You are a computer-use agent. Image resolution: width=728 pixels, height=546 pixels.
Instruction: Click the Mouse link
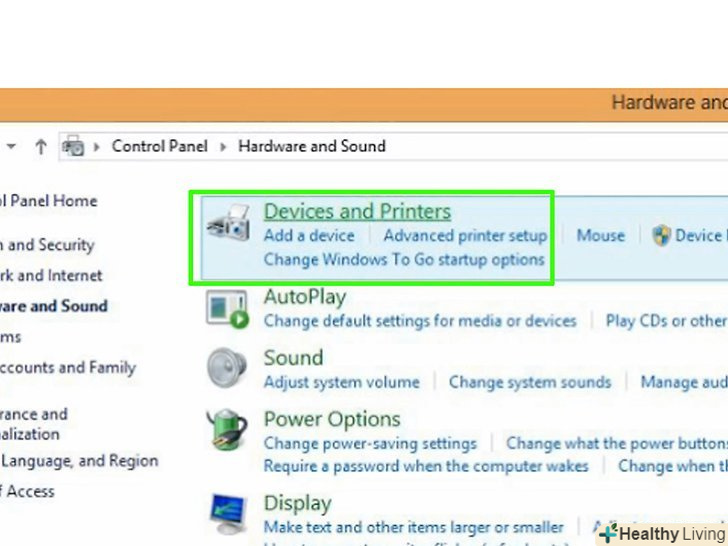point(600,235)
